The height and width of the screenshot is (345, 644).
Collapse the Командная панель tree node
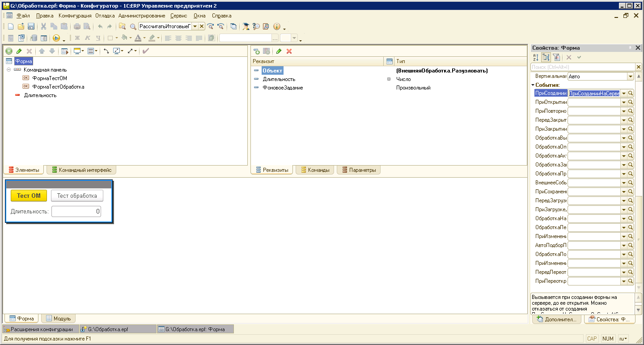coord(8,70)
